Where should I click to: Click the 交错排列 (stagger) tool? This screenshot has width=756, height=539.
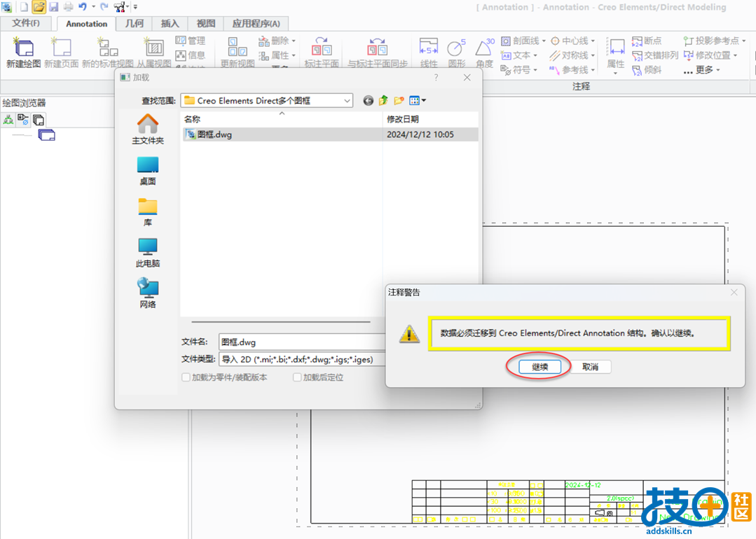655,55
